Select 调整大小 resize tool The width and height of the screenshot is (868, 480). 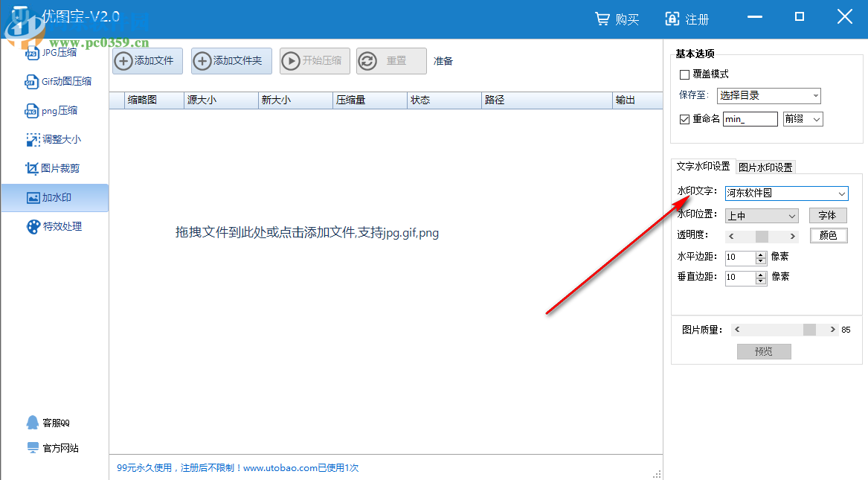click(54, 139)
